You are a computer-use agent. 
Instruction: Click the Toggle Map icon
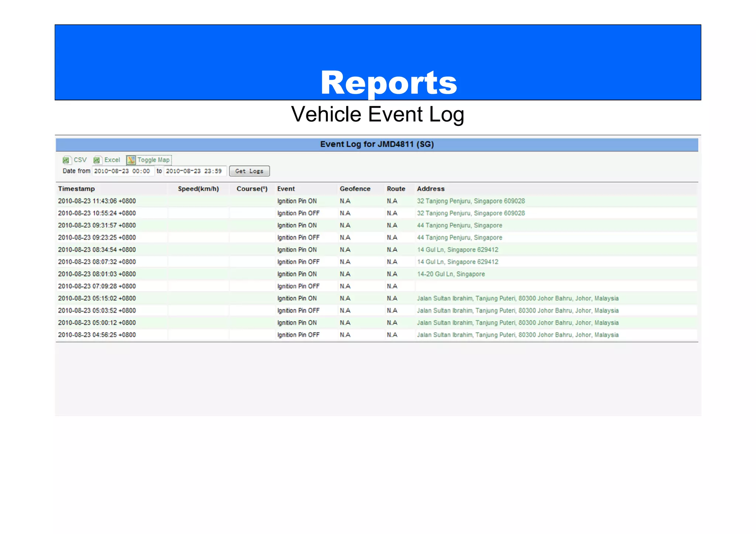pos(131,160)
